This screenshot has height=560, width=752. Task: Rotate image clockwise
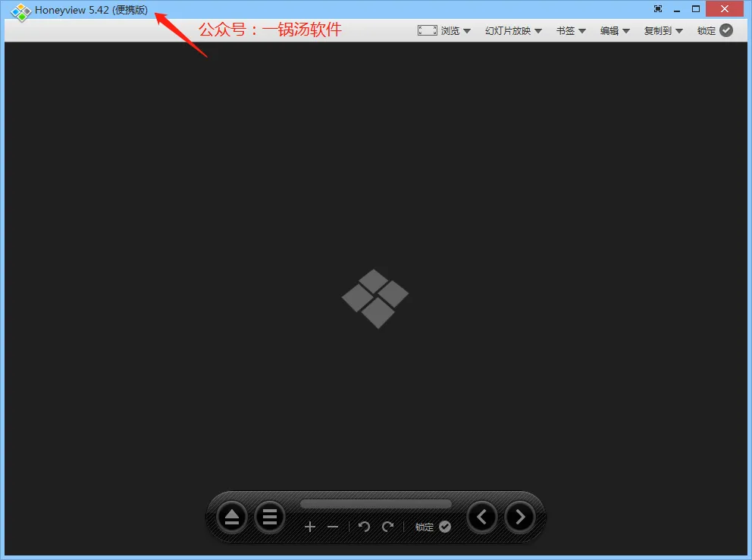pyautogui.click(x=388, y=527)
